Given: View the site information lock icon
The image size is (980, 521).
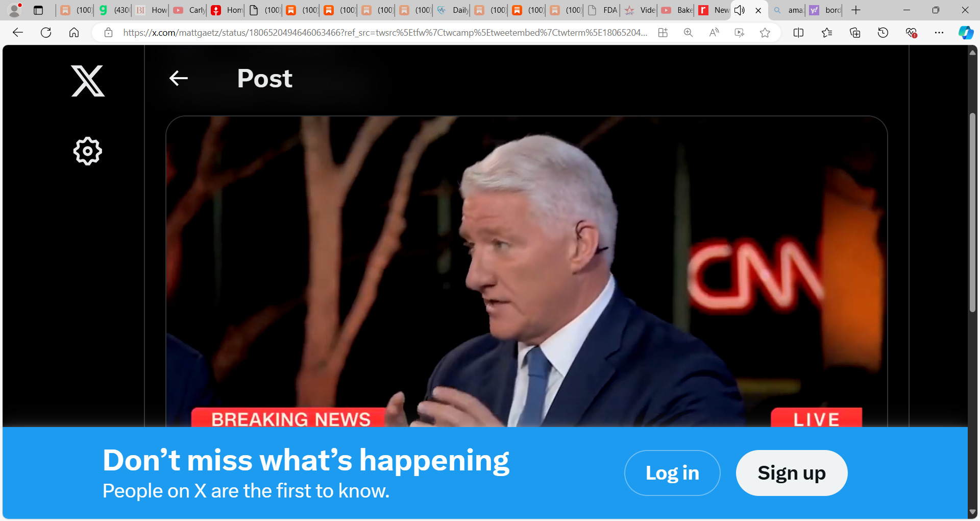Looking at the screenshot, I should point(108,33).
